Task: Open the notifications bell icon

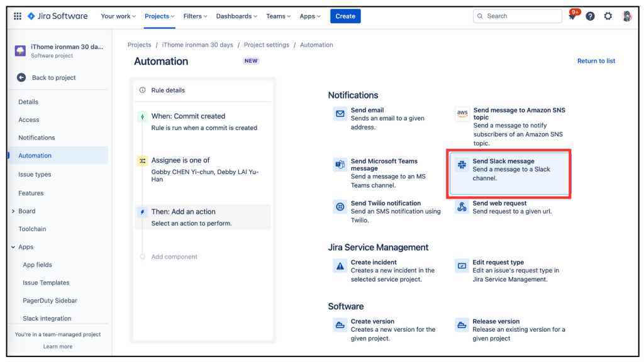Action: pos(572,16)
